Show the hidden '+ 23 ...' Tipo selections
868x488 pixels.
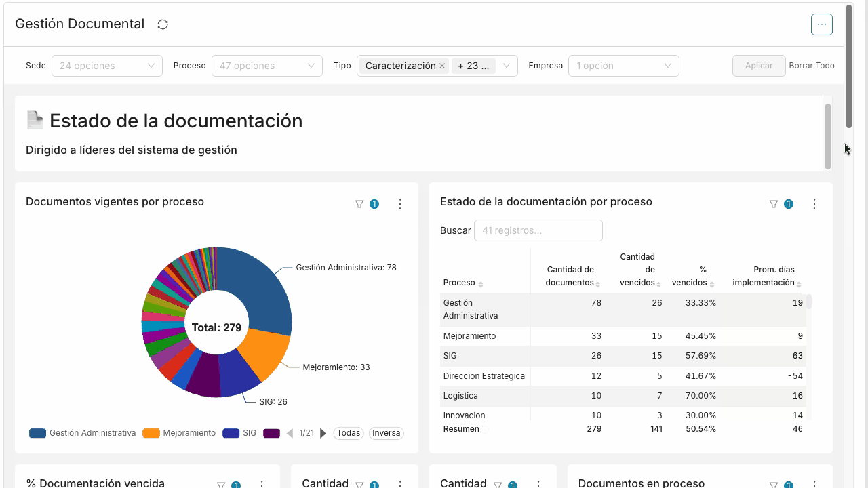(x=473, y=66)
